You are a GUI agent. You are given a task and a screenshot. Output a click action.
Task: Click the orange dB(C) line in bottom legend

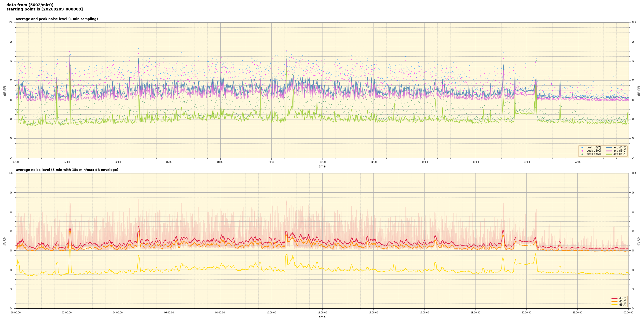pyautogui.click(x=614, y=301)
